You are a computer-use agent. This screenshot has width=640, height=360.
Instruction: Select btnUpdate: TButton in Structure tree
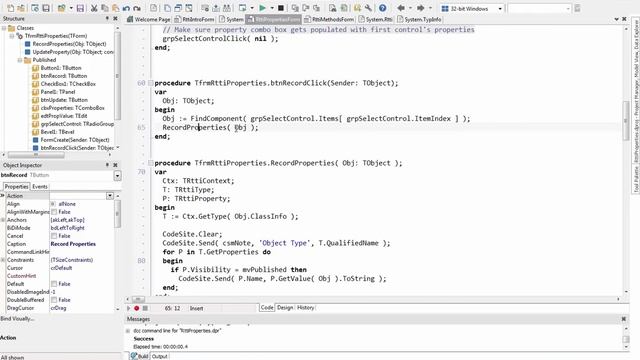tap(64, 100)
